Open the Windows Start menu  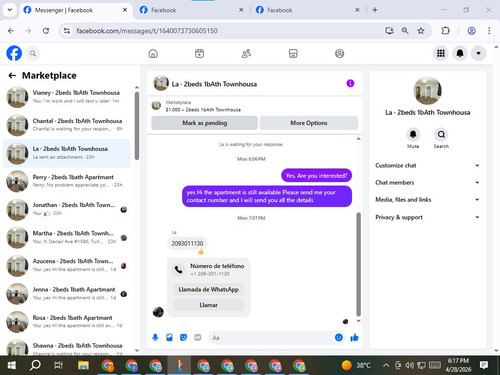pyautogui.click(x=12, y=366)
